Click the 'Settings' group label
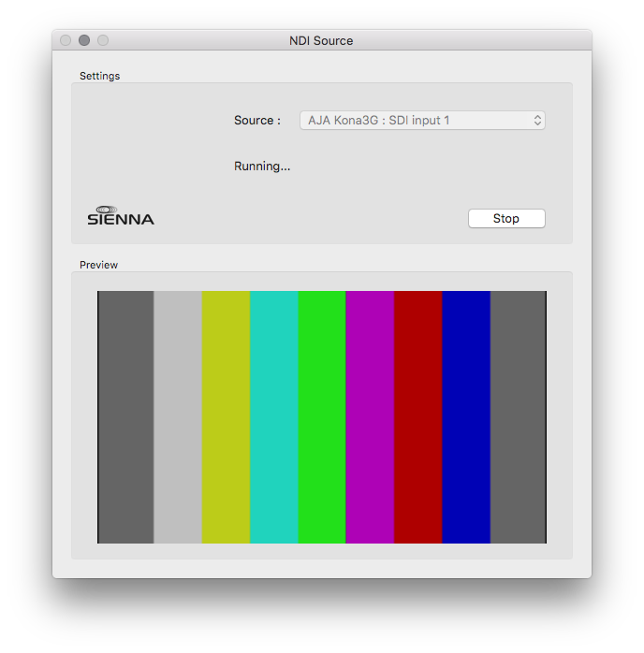Viewport: 644px width, 653px height. [x=99, y=76]
